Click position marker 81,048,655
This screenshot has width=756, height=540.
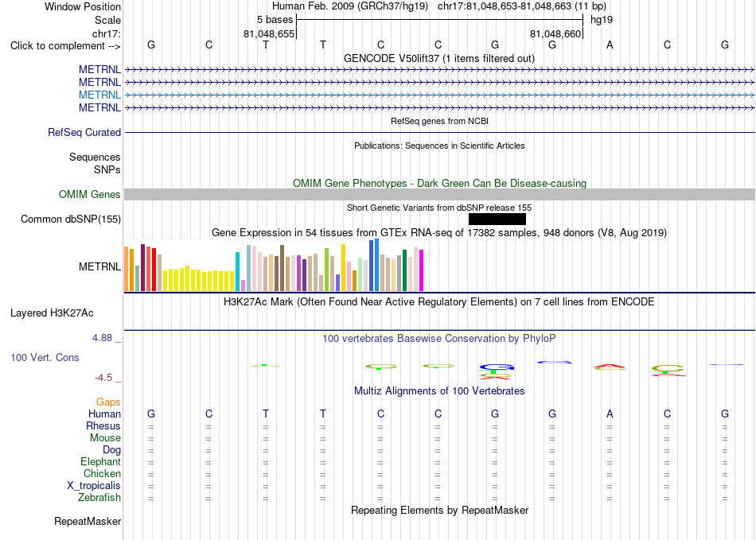(x=269, y=33)
